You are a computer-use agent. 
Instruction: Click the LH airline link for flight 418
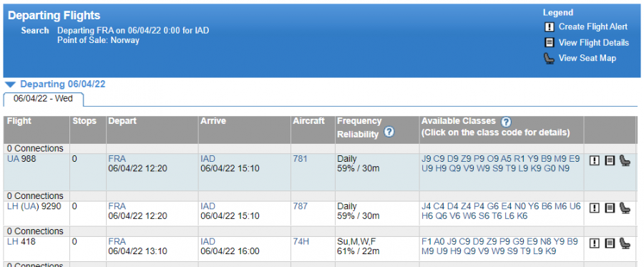coord(11,241)
